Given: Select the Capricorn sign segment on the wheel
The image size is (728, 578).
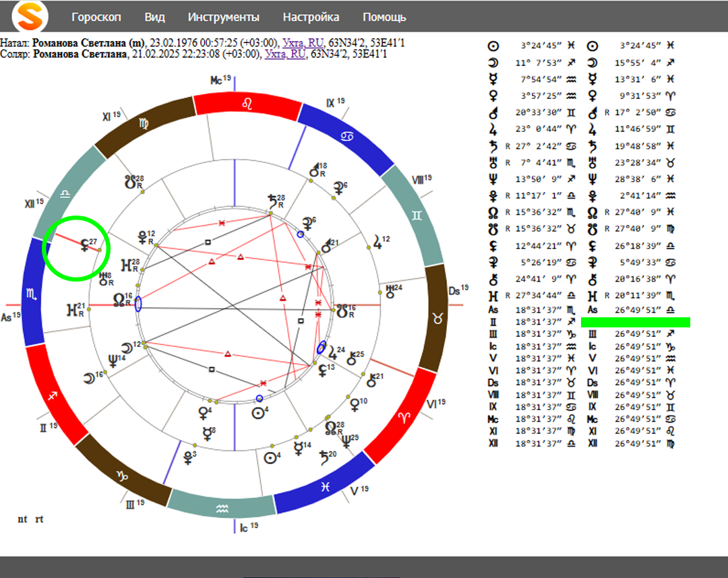Looking at the screenshot, I should (x=122, y=476).
